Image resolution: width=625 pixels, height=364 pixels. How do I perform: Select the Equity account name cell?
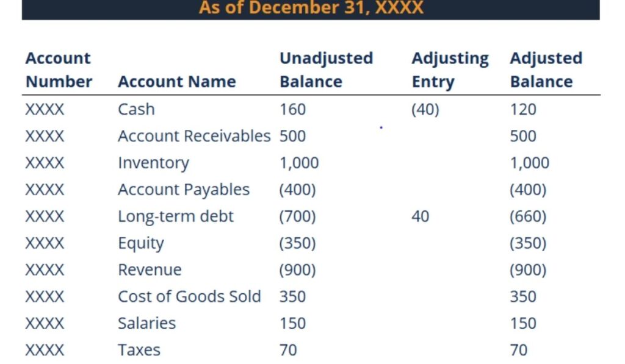click(140, 243)
